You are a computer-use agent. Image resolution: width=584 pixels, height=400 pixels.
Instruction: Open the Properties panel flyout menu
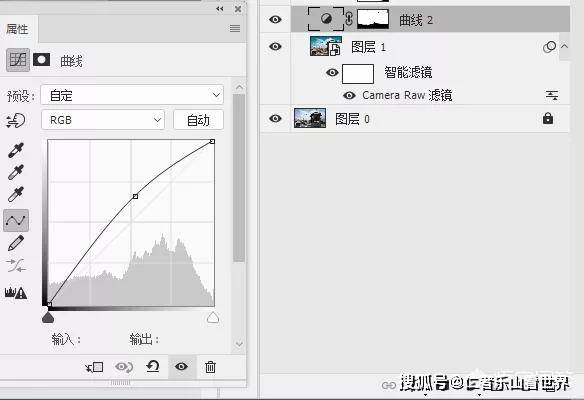tap(235, 28)
